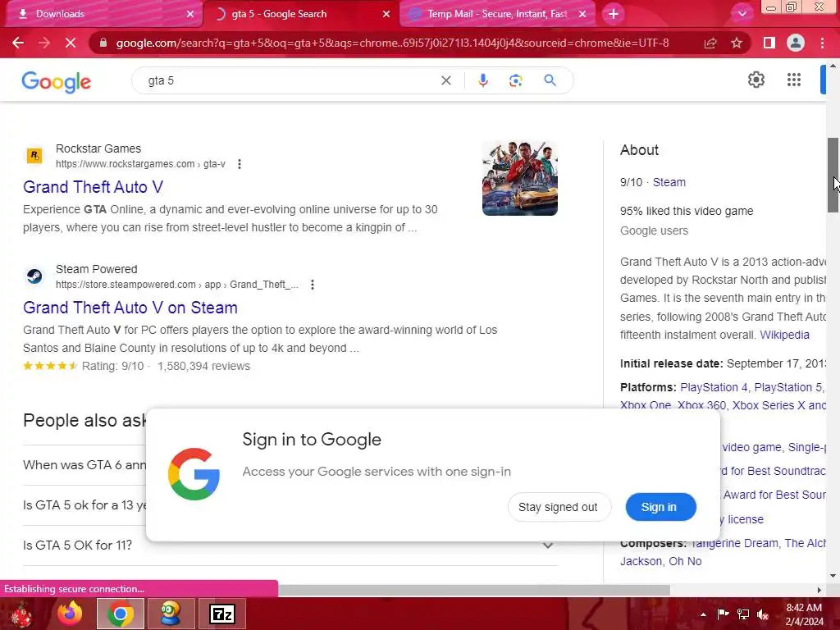Open the PlayStation 5 platform link

click(x=788, y=387)
